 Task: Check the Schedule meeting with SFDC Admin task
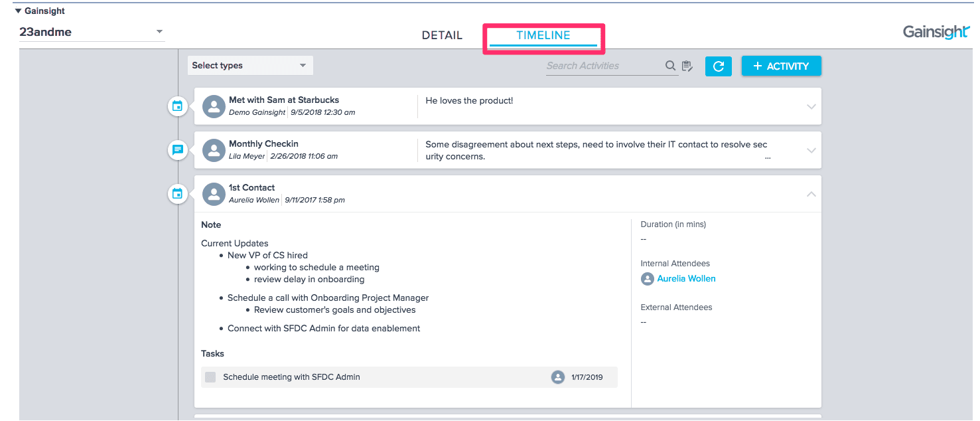pyautogui.click(x=210, y=377)
